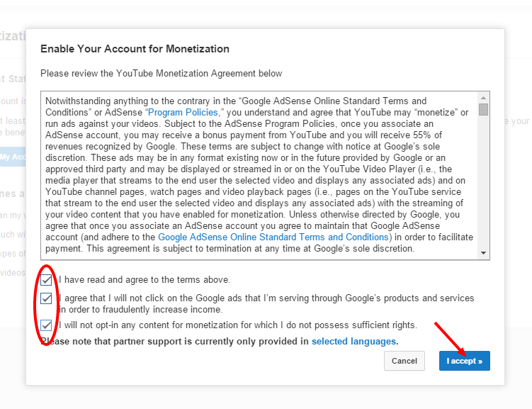Click 'I will not opt-in any content' label text
Screen dimensions: 532x409
237,325
